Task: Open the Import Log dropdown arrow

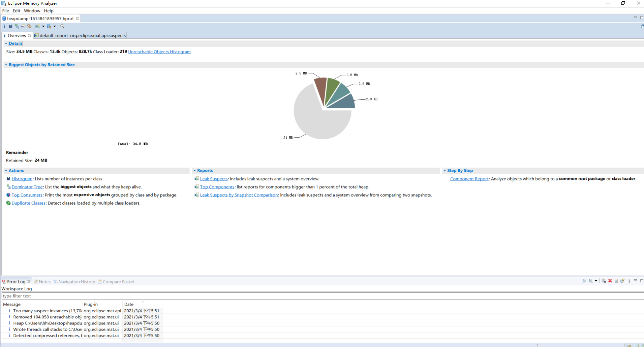Action: click(x=596, y=281)
